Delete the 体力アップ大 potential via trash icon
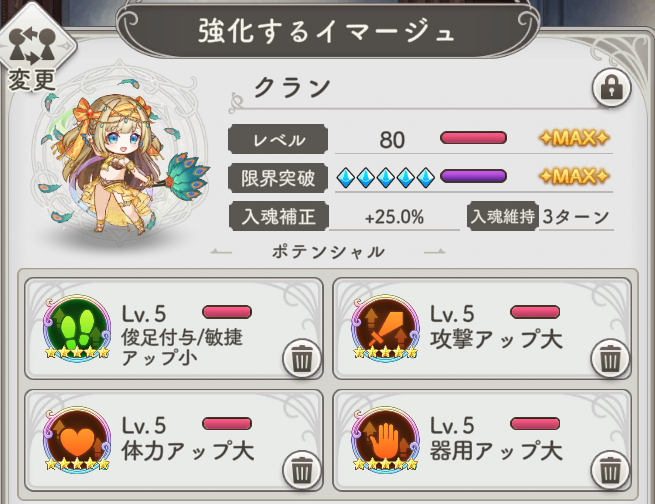This screenshot has width=655, height=504. (x=302, y=470)
